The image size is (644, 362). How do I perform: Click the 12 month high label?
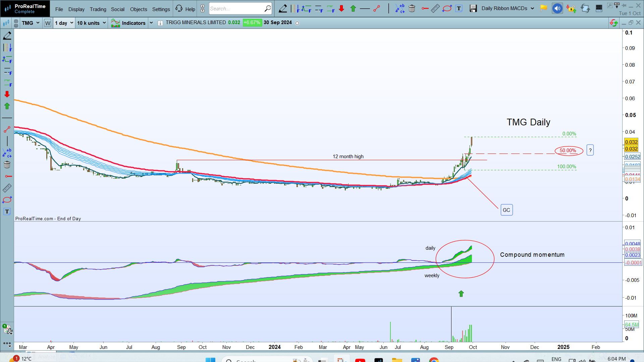click(x=348, y=157)
